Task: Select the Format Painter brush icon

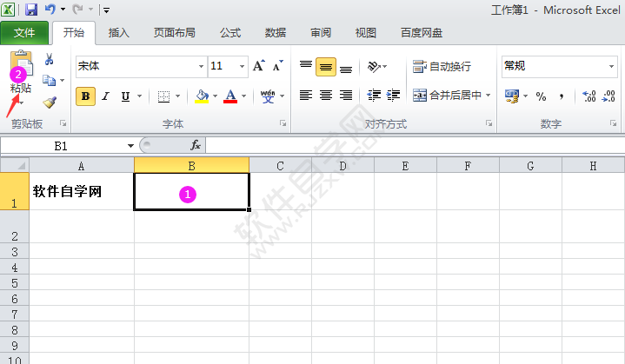Action: [50, 103]
